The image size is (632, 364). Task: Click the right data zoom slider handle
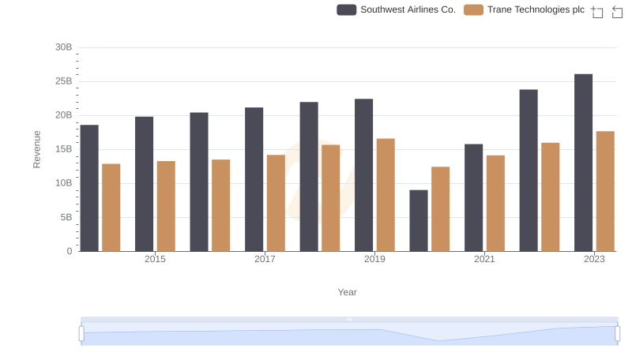[618, 333]
